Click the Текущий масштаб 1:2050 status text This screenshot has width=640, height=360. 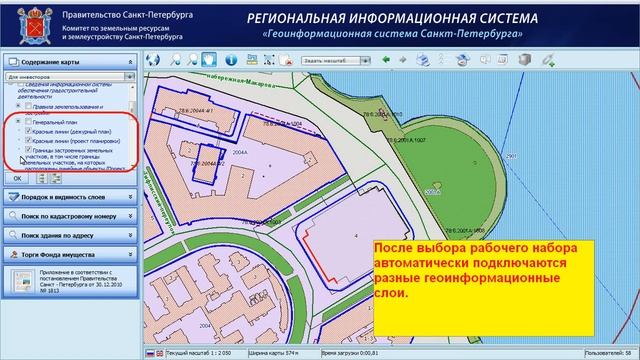tap(198, 353)
